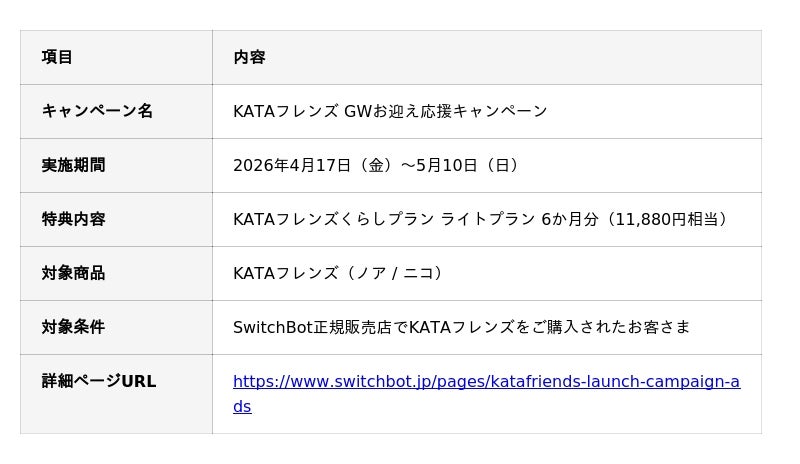Select the キャンペーン名 row label
This screenshot has height=464, width=800.
(97, 111)
